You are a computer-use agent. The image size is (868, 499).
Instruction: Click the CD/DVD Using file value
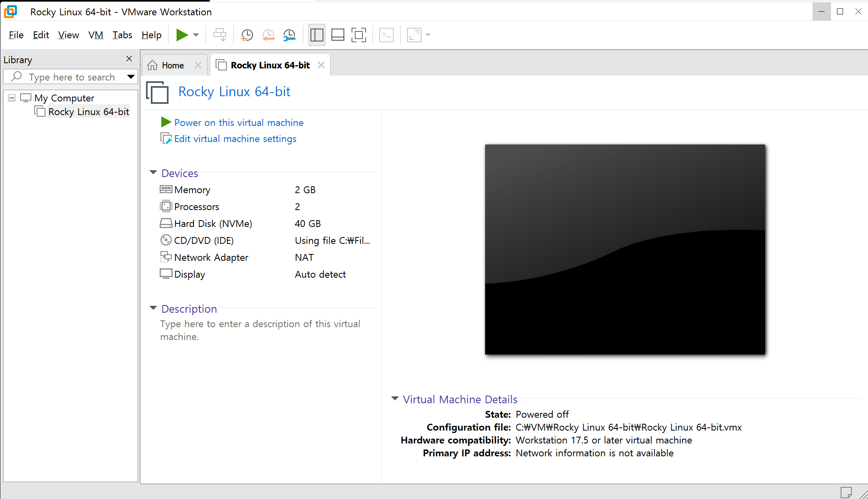point(332,241)
